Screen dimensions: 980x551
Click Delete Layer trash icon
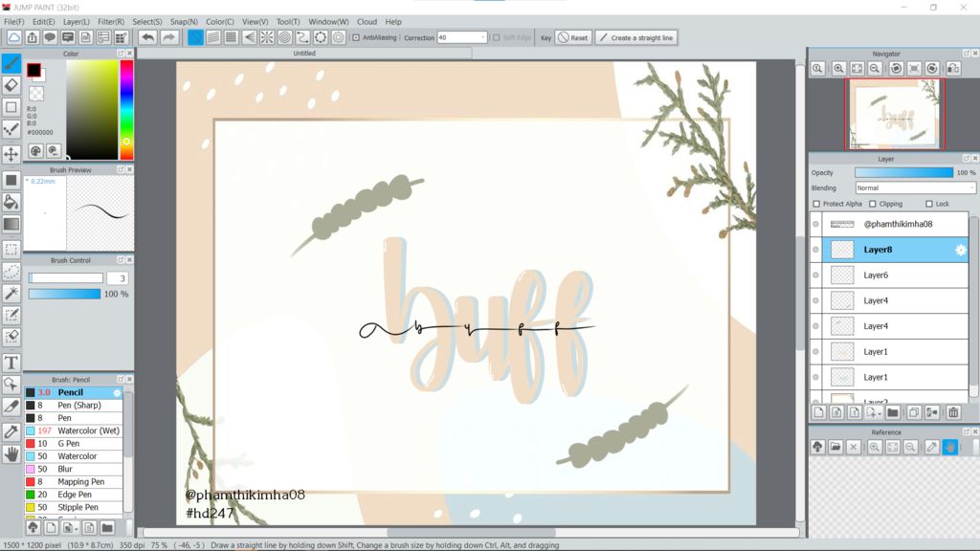(953, 412)
